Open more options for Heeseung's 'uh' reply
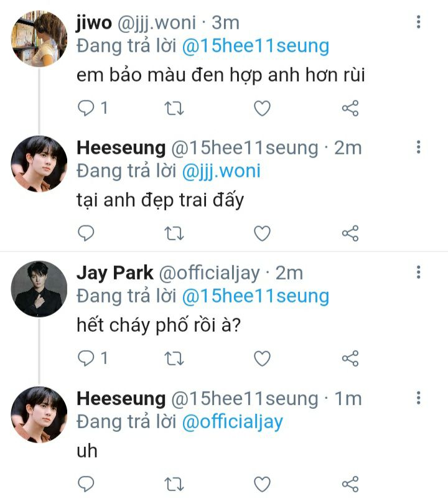The width and height of the screenshot is (448, 501). (x=418, y=398)
